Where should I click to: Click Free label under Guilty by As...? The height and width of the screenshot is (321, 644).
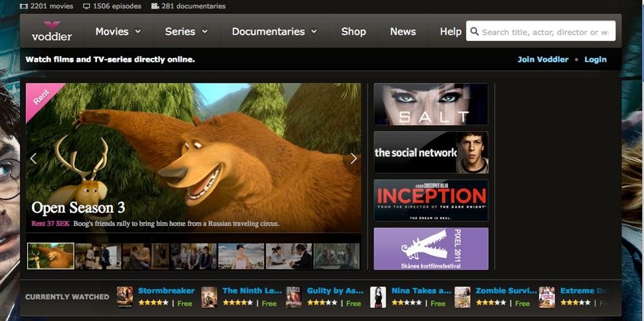[x=354, y=304]
